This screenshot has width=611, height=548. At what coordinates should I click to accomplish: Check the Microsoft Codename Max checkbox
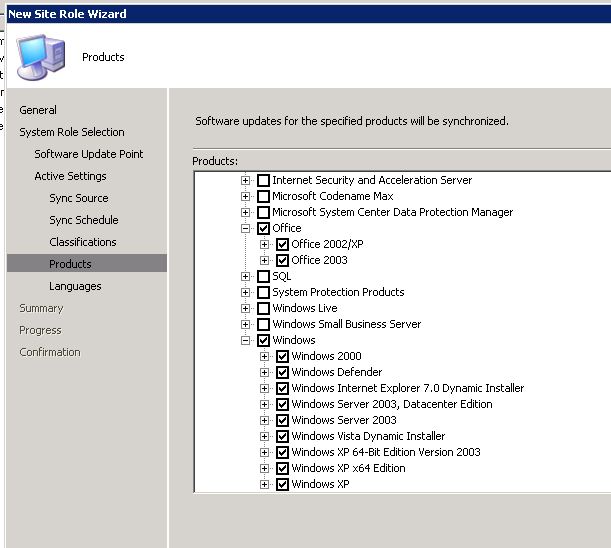pyautogui.click(x=263, y=196)
